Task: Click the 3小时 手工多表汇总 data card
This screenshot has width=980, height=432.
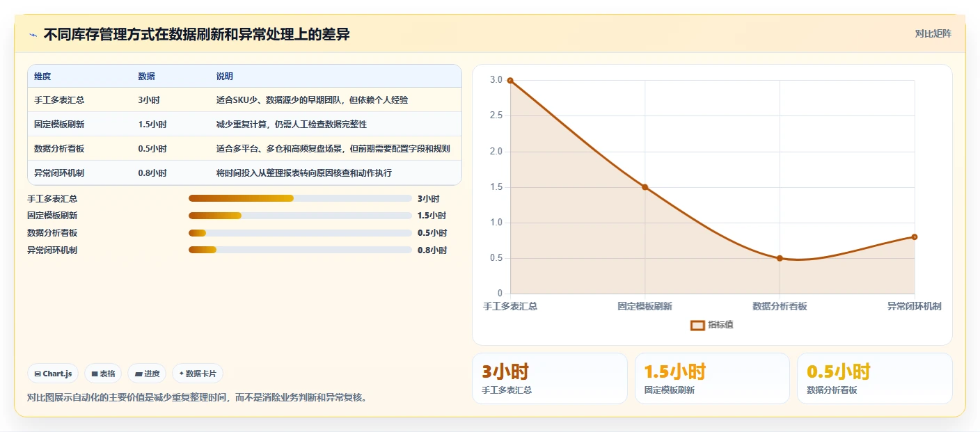Action: point(550,378)
